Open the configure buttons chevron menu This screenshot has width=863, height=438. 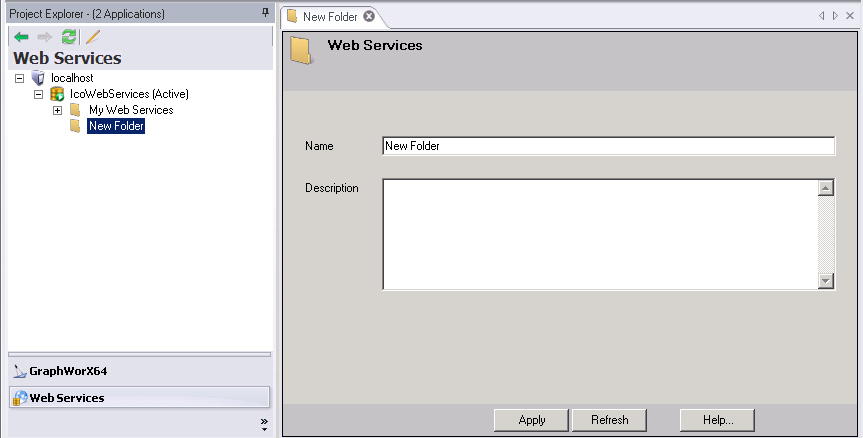pyautogui.click(x=264, y=424)
